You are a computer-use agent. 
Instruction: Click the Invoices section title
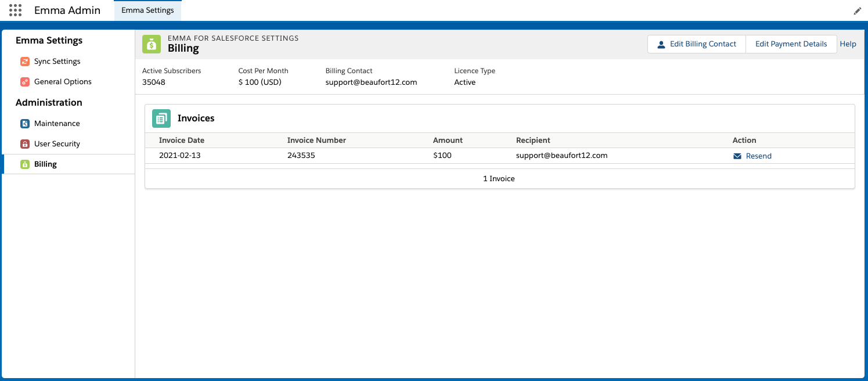(x=196, y=118)
